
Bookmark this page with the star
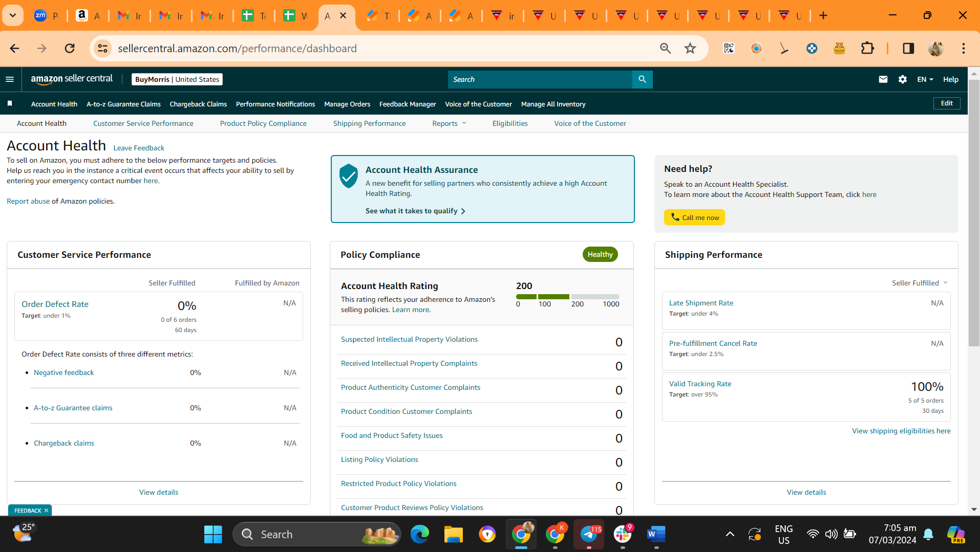pyautogui.click(x=690, y=49)
